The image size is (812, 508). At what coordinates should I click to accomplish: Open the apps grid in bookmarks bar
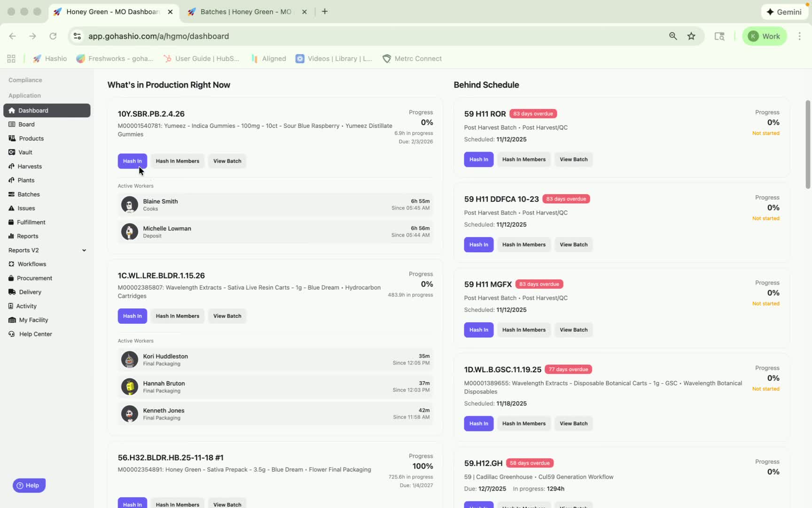(11, 59)
